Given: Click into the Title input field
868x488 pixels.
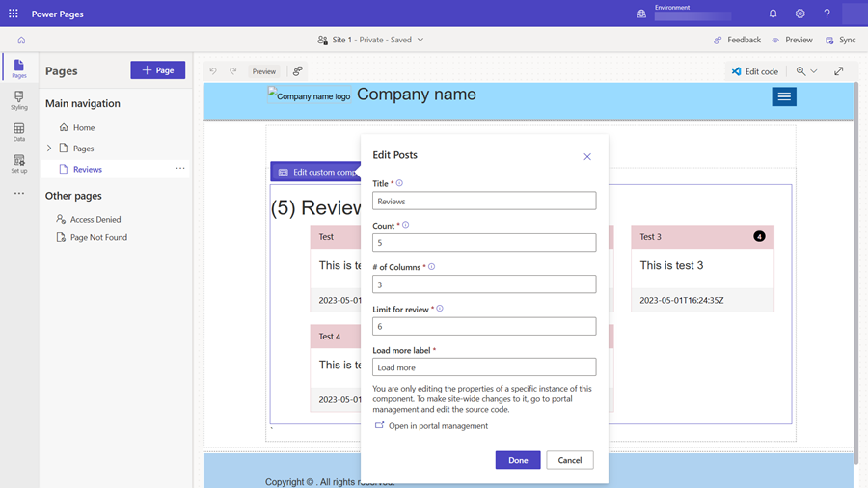Looking at the screenshot, I should click(484, 201).
